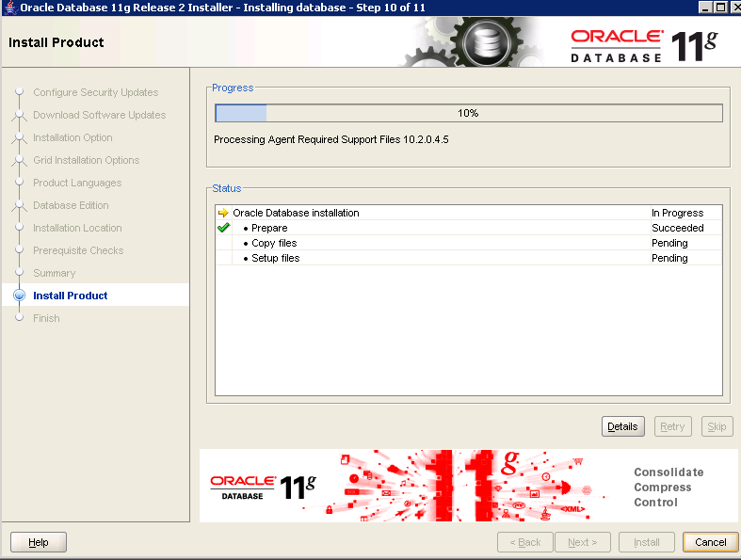Select the Finish step
Image resolution: width=741 pixels, height=560 pixels.
click(46, 318)
